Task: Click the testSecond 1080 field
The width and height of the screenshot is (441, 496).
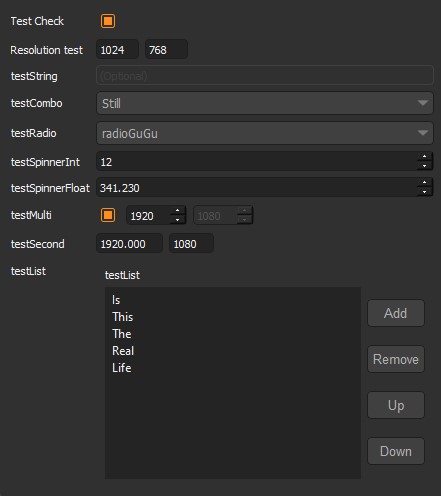Action: point(191,244)
